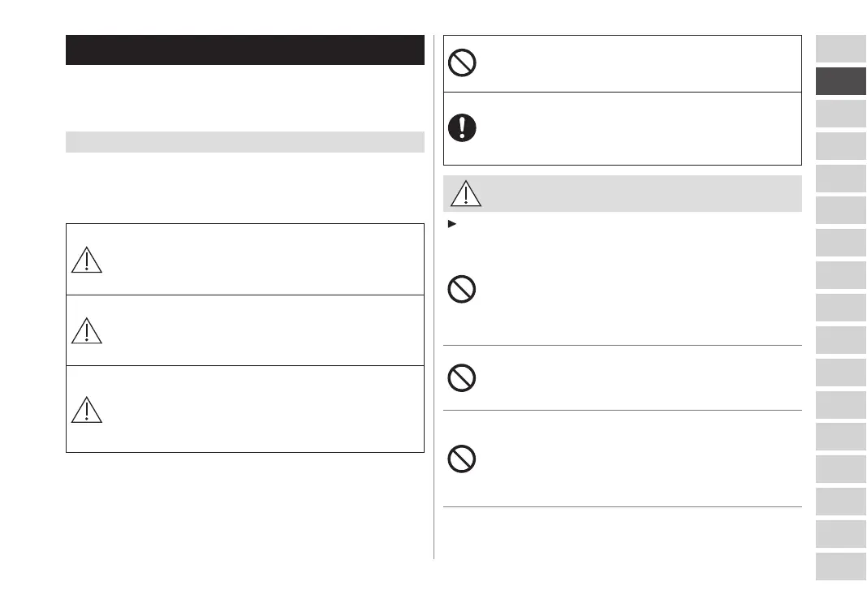Click the gray warning header bar on right
The height and width of the screenshot is (616, 867).
pos(633,194)
